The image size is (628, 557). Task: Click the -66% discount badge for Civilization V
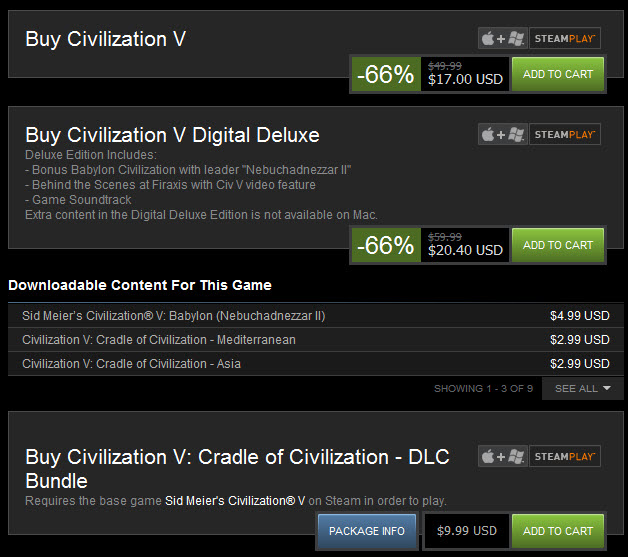386,74
